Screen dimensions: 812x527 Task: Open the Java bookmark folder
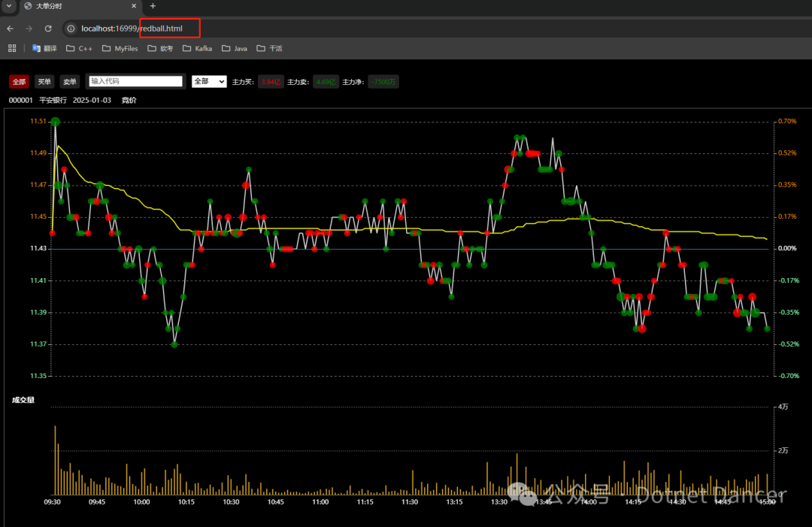[235, 48]
